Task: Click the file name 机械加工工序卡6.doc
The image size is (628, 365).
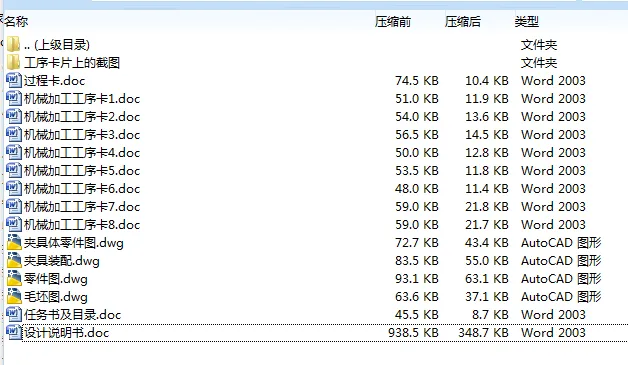Action: [x=82, y=189]
